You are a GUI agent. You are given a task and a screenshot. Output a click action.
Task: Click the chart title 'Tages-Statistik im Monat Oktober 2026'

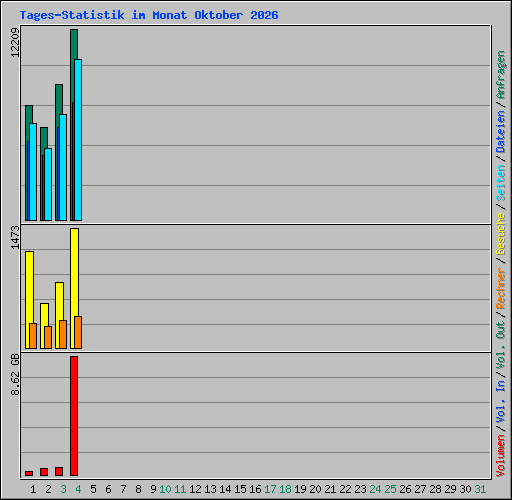(149, 15)
